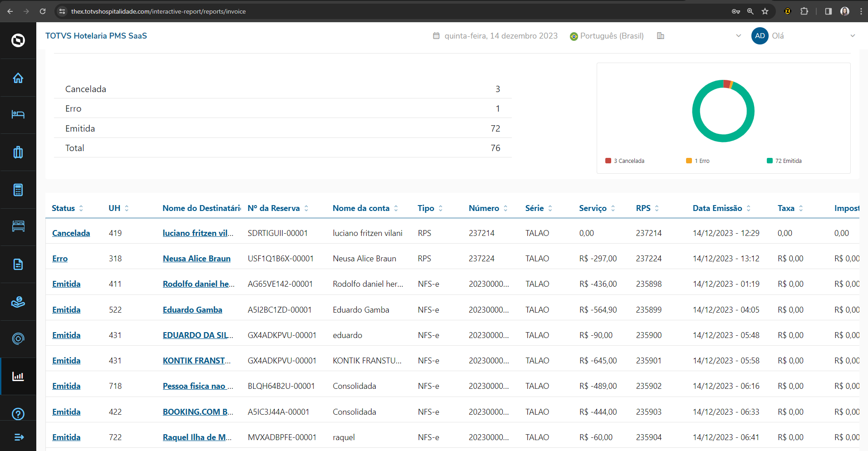Open Emitida status link for UH 411
This screenshot has width=868, height=451.
(x=66, y=284)
